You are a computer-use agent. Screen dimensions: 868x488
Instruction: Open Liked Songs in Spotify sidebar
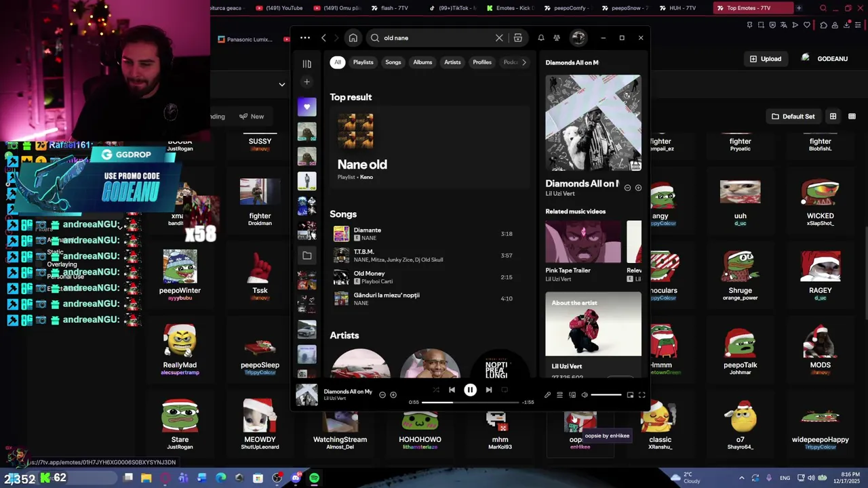(x=307, y=107)
